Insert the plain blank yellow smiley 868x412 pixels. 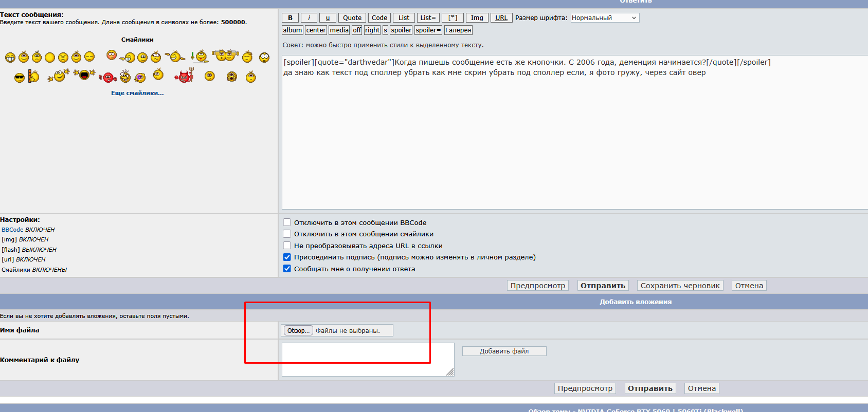click(50, 58)
